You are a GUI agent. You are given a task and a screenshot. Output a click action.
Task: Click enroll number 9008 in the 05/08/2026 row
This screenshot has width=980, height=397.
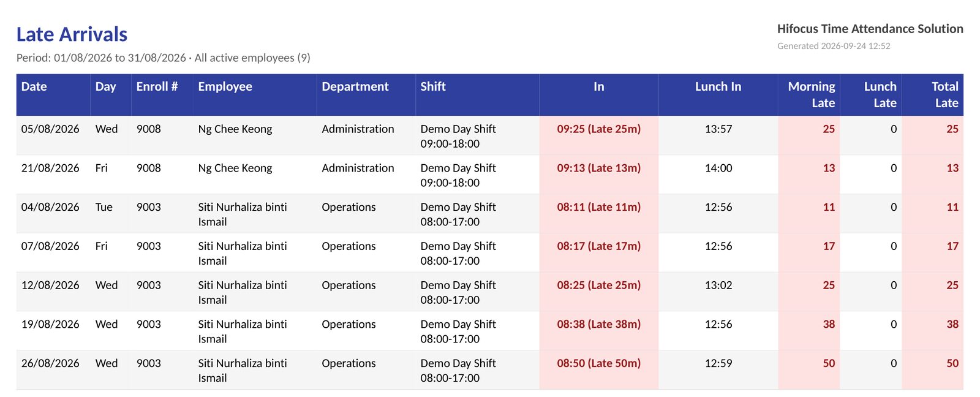pyautogui.click(x=149, y=129)
